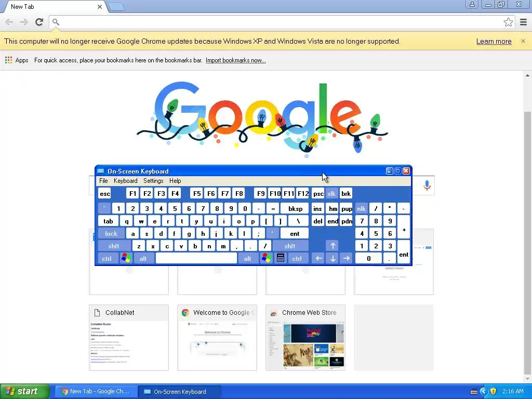Close the New Tab tab

(x=99, y=6)
